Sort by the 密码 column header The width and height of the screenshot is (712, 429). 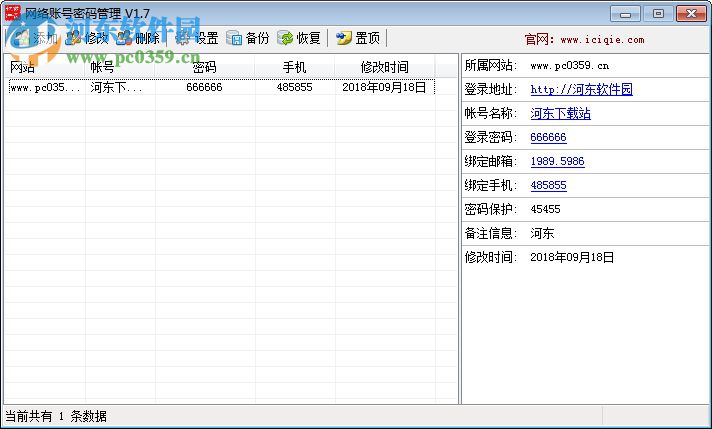point(204,67)
